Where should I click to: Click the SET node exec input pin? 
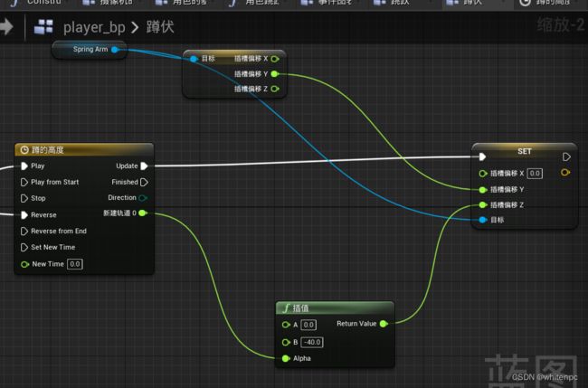pyautogui.click(x=483, y=156)
